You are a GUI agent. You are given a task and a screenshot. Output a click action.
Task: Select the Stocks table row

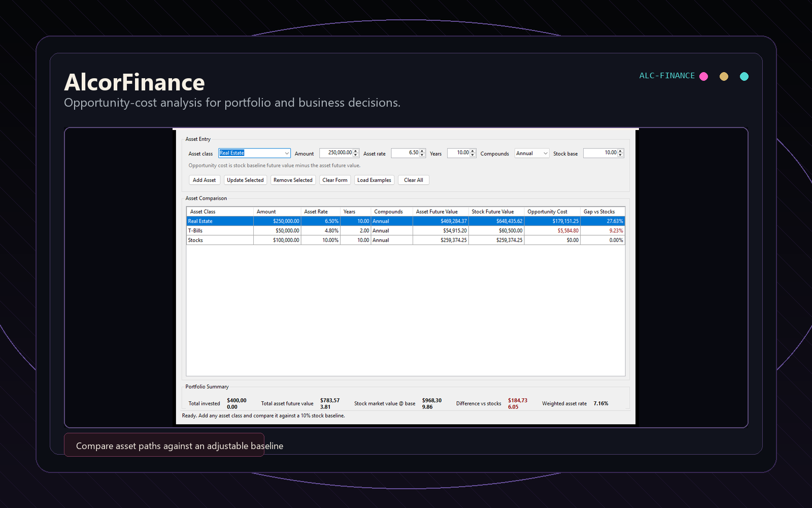(405, 240)
